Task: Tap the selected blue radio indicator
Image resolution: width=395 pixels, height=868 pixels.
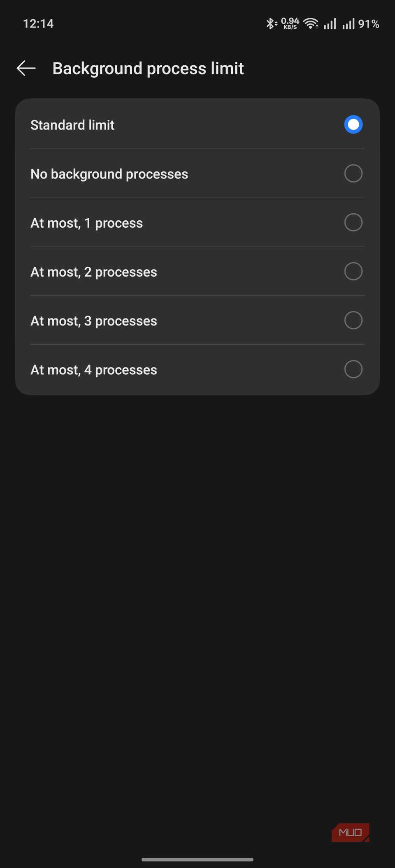Action: [353, 124]
